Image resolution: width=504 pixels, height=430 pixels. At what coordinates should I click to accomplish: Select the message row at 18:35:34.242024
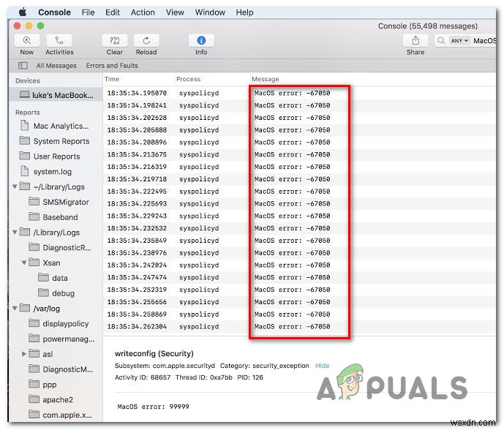pos(299,265)
